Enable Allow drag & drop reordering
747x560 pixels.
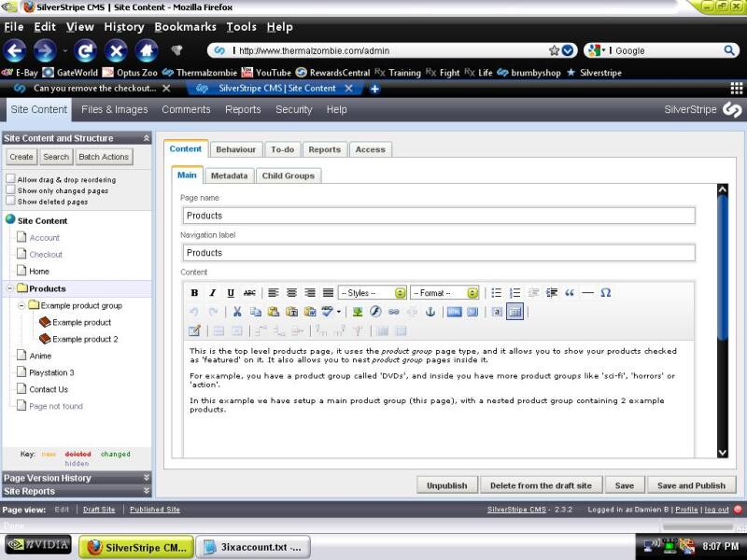coord(11,179)
